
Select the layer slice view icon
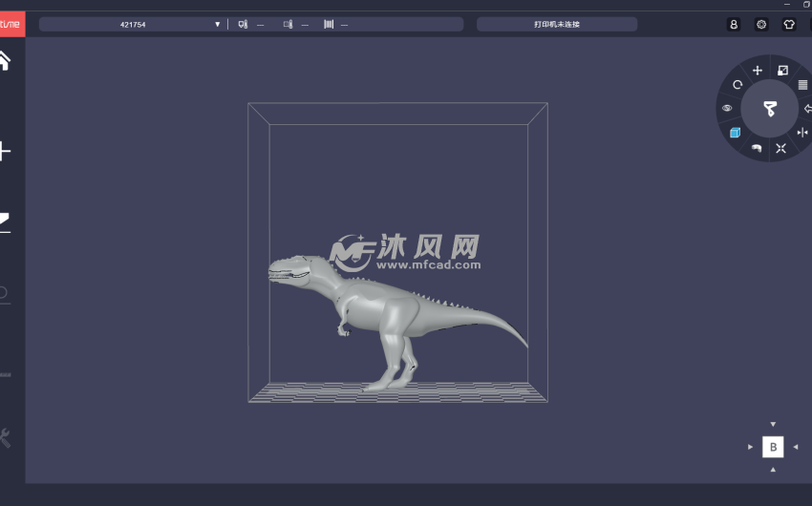pos(802,85)
